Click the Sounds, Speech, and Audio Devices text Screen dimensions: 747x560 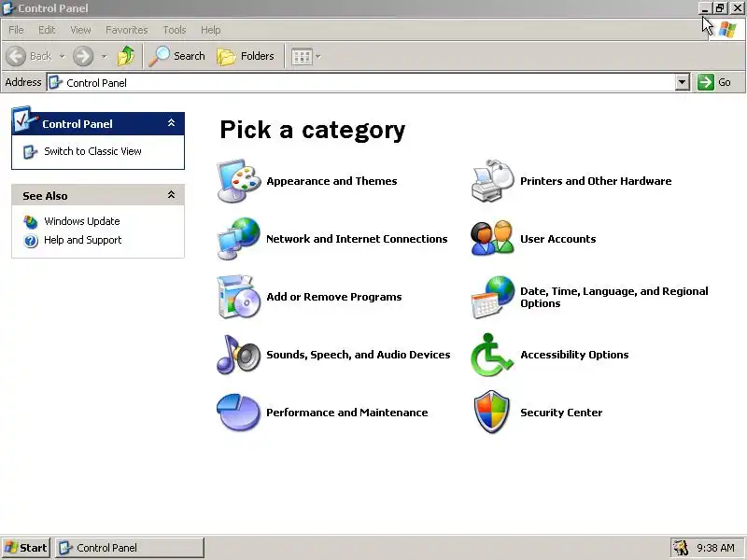pyautogui.click(x=359, y=355)
